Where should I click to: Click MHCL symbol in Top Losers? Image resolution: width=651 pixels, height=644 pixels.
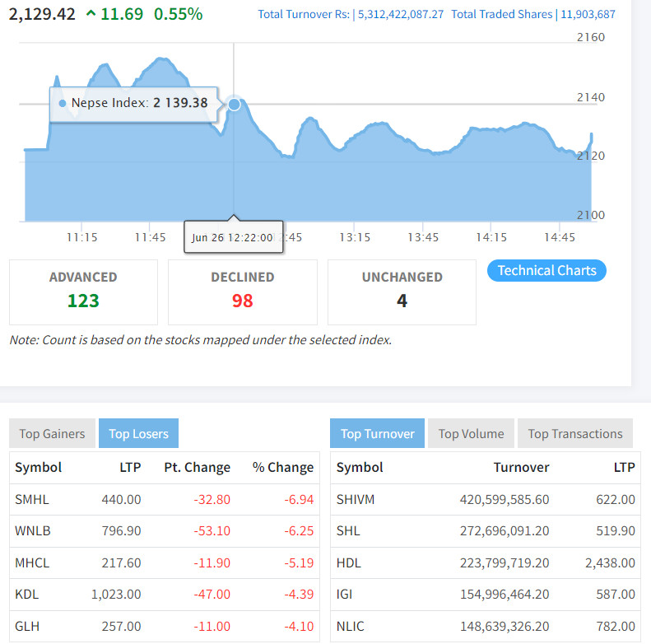pyautogui.click(x=32, y=562)
